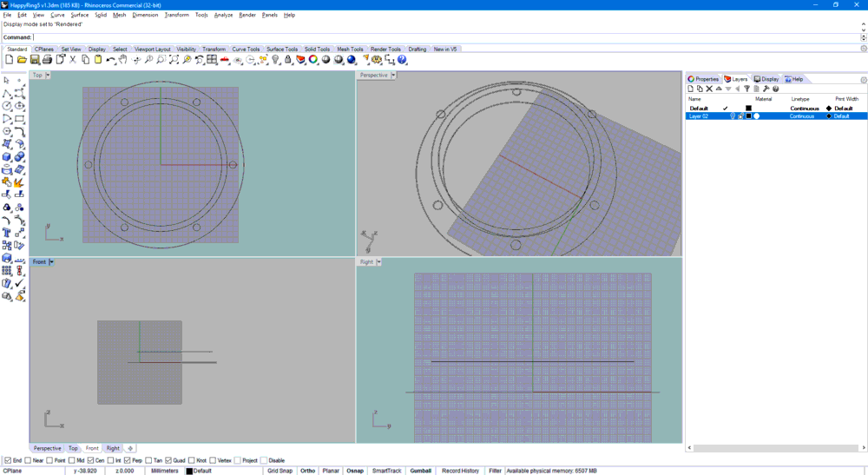
Task: Click the Layer 02 white material circle
Action: click(757, 116)
